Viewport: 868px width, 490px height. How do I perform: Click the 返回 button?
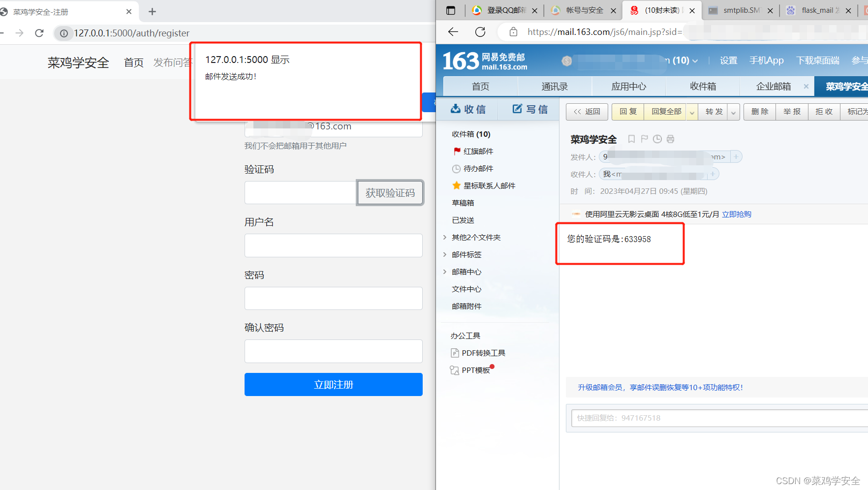tap(587, 112)
